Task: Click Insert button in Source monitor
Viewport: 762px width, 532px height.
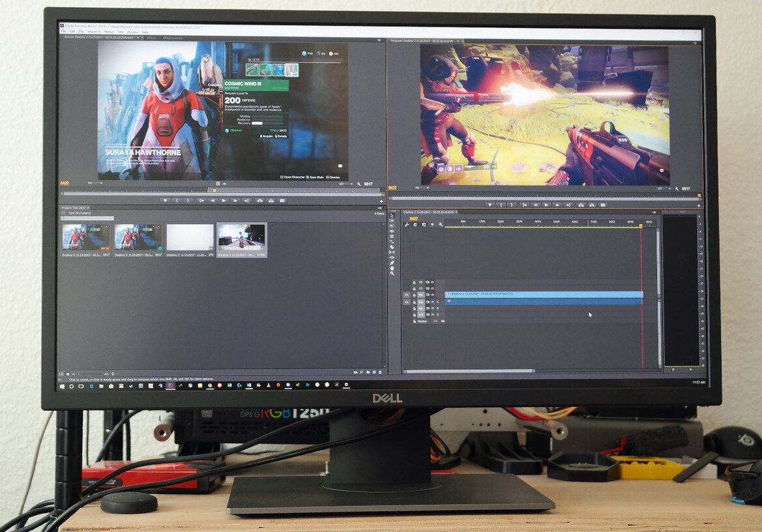Action: [x=261, y=201]
